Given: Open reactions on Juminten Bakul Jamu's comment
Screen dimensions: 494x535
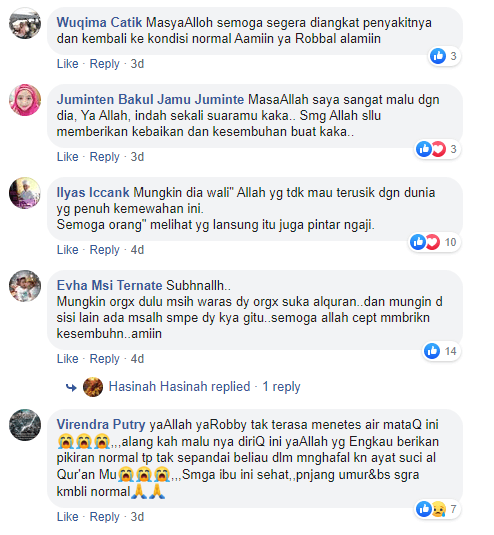Looking at the screenshot, I should coord(438,149).
